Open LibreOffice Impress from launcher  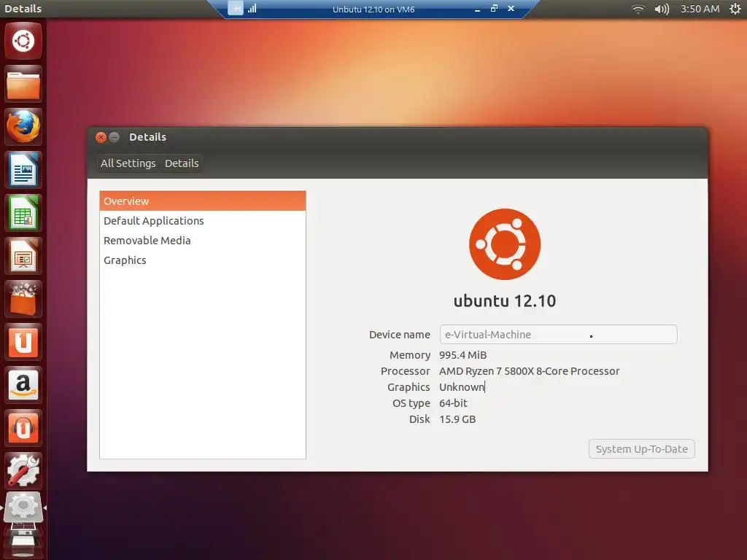tap(23, 256)
